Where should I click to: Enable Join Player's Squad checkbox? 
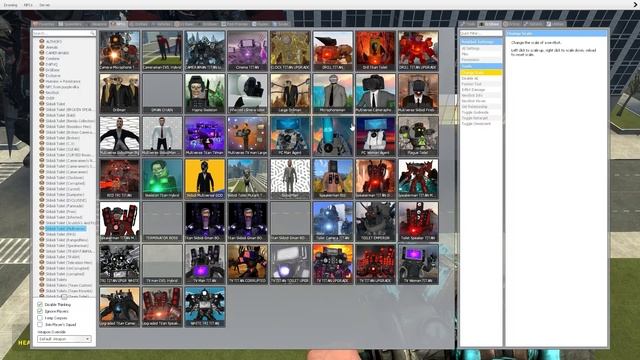tap(40, 324)
